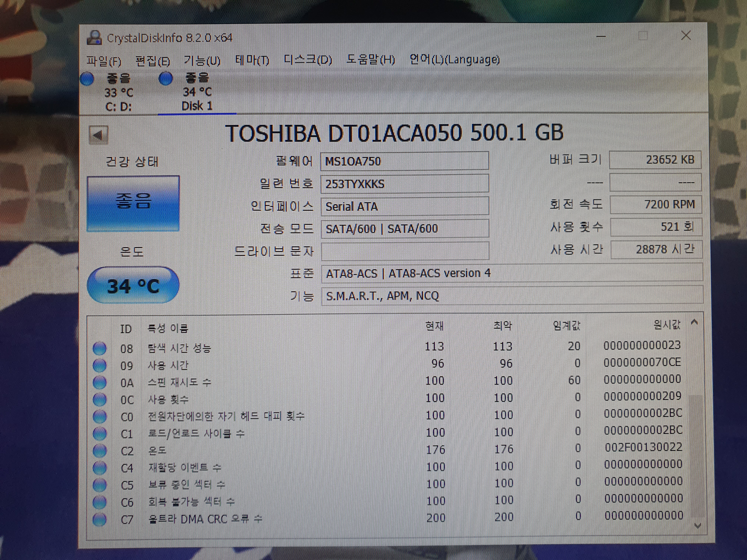Image resolution: width=747 pixels, height=560 pixels.
Task: Click the empty drive letter field
Action: [405, 251]
